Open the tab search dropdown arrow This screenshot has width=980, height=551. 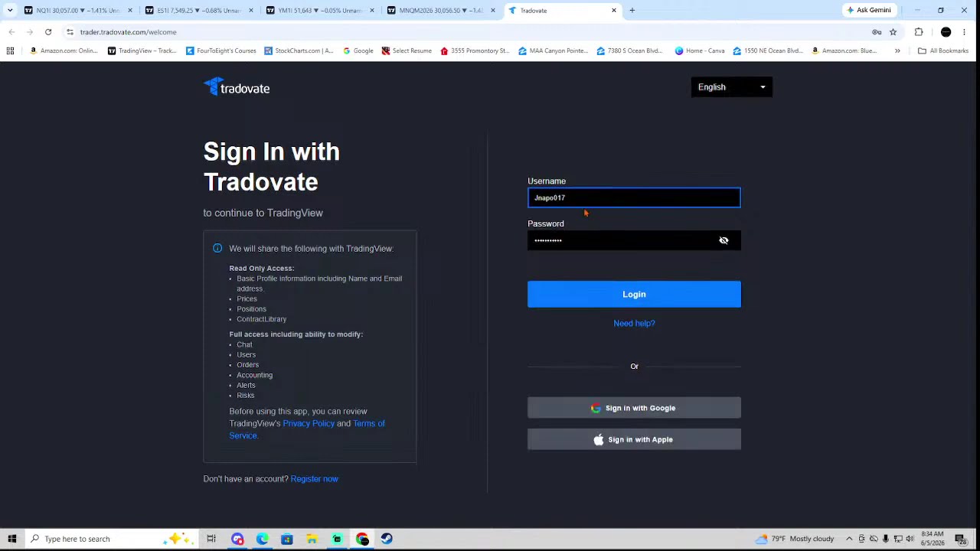10,11
